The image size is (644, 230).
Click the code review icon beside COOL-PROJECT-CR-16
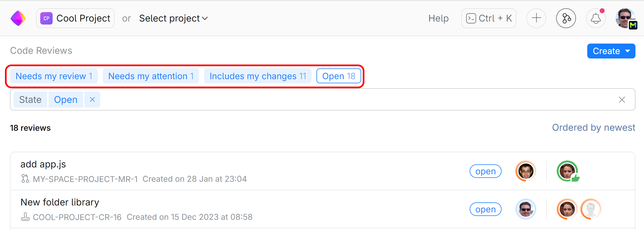(25, 217)
